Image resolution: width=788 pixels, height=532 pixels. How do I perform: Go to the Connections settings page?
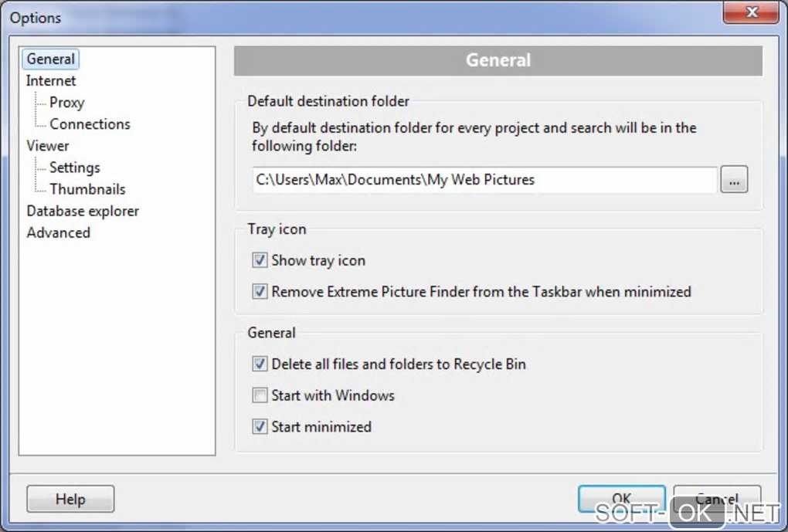(90, 124)
